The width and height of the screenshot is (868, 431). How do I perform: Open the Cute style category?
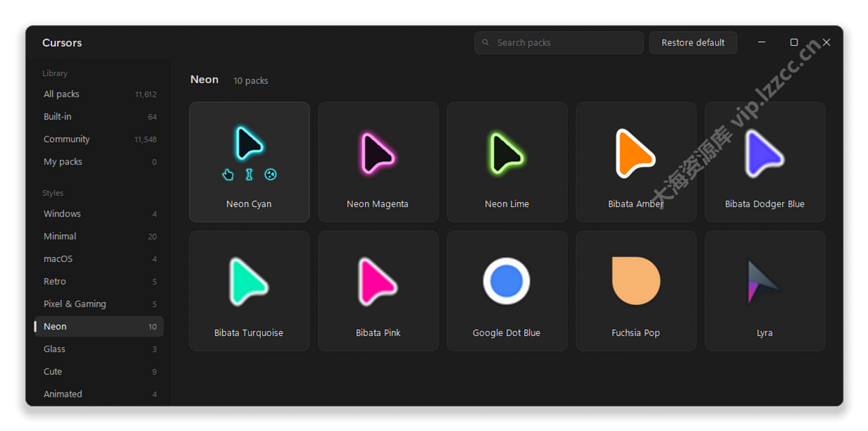(99, 372)
